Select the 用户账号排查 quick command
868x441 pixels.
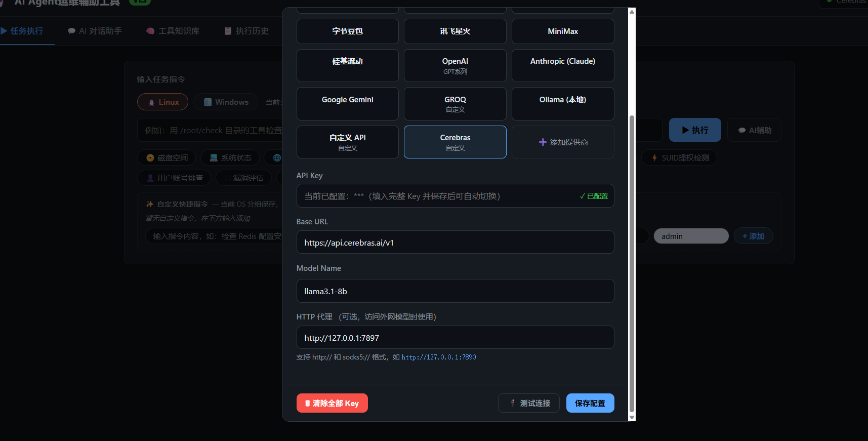pos(175,178)
